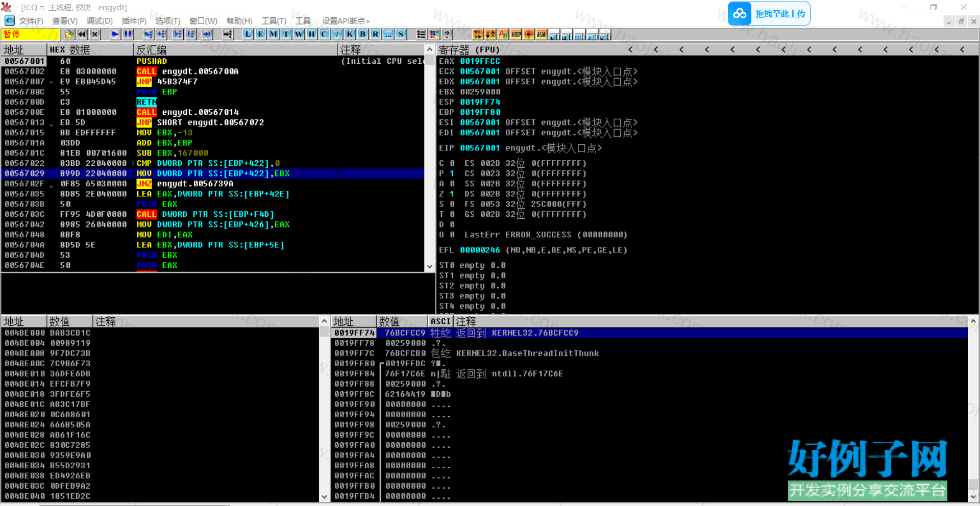Screen dimensions: 980x506
Task: Click the debugging options list icon
Action: pos(422,34)
